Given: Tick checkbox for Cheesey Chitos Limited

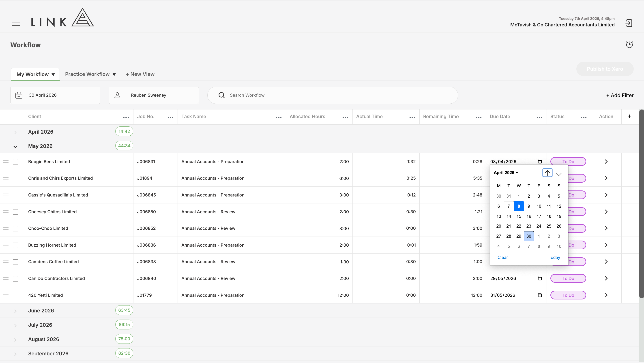Looking at the screenshot, I should pyautogui.click(x=15, y=212).
